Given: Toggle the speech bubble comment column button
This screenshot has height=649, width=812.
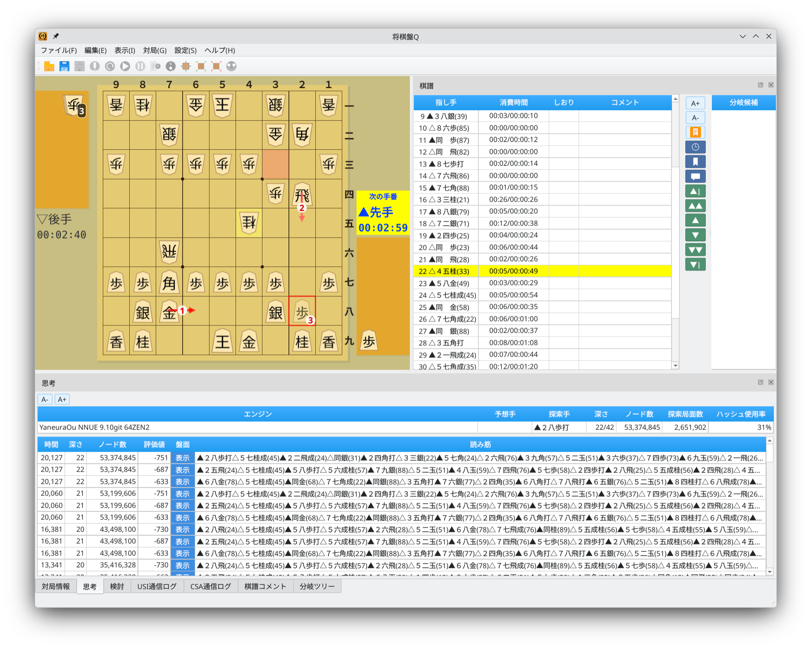Looking at the screenshot, I should pos(695,177).
